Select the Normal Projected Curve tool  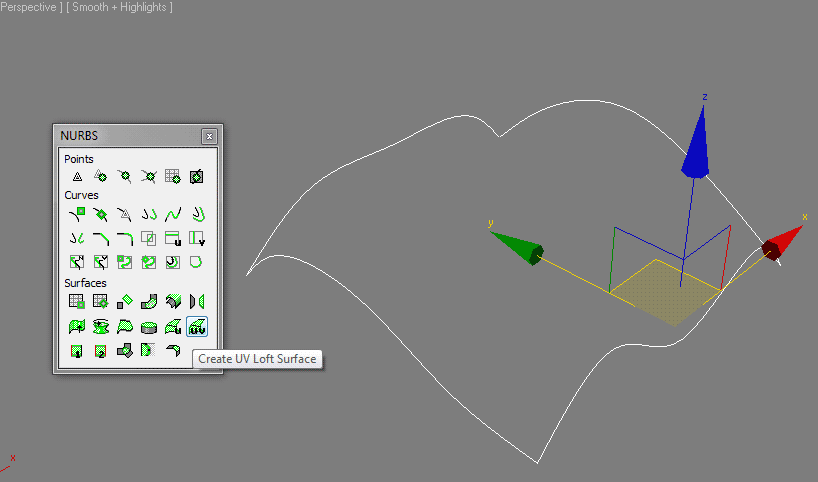(x=77, y=262)
